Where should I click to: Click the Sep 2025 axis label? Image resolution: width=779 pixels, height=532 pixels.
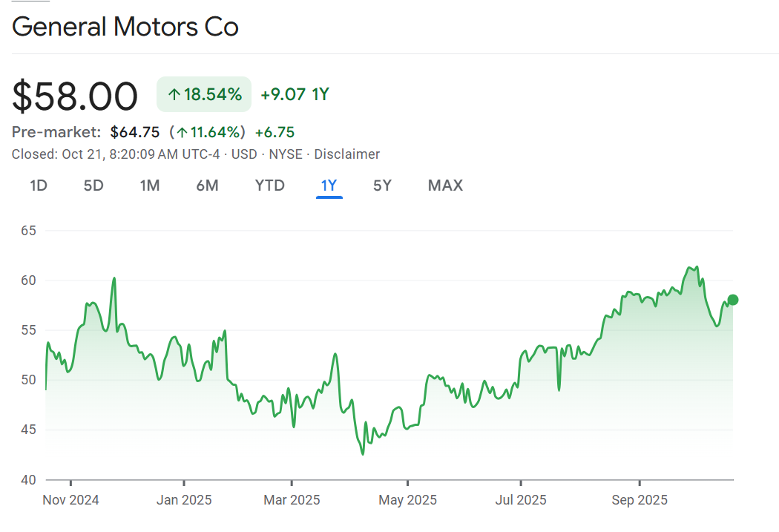(640, 500)
